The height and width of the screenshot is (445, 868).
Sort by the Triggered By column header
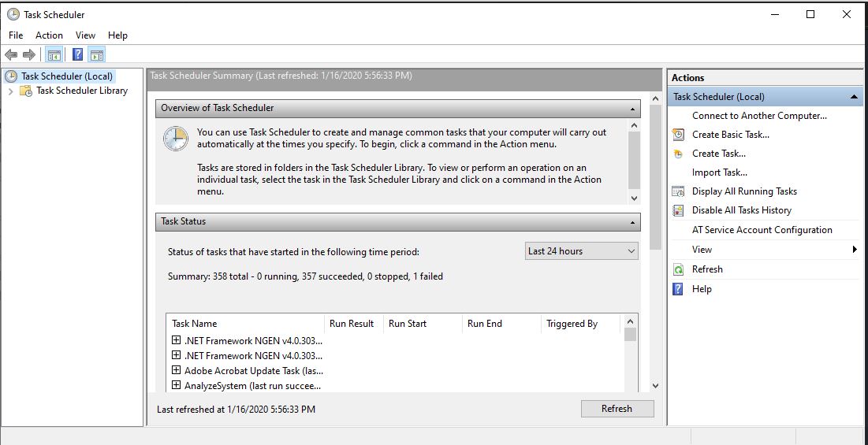pos(580,324)
